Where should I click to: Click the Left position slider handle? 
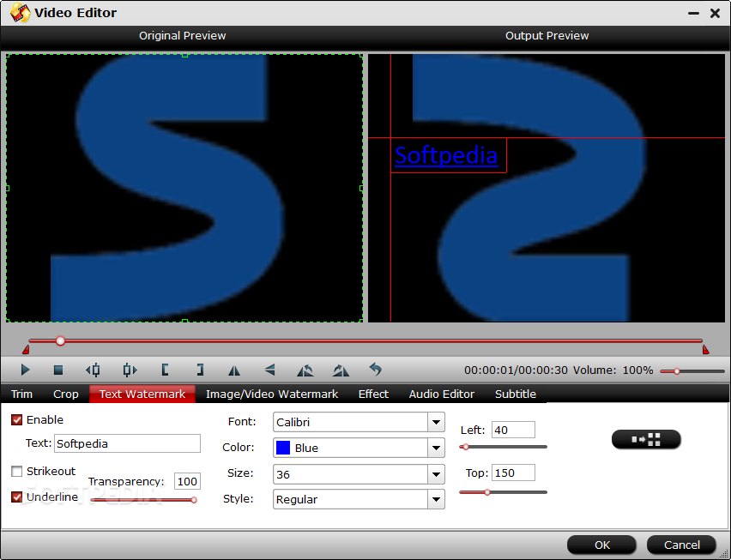[465, 447]
